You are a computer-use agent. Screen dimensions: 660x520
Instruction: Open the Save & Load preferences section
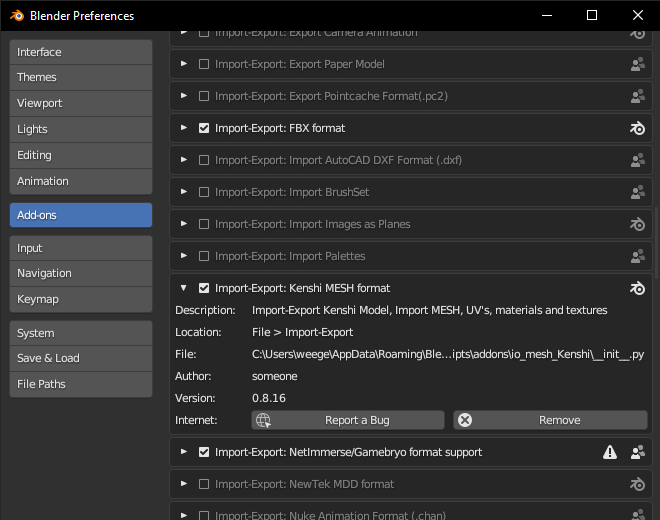coord(81,359)
